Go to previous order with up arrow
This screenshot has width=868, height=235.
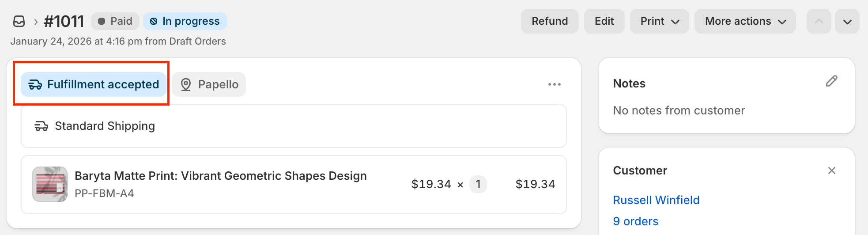819,21
